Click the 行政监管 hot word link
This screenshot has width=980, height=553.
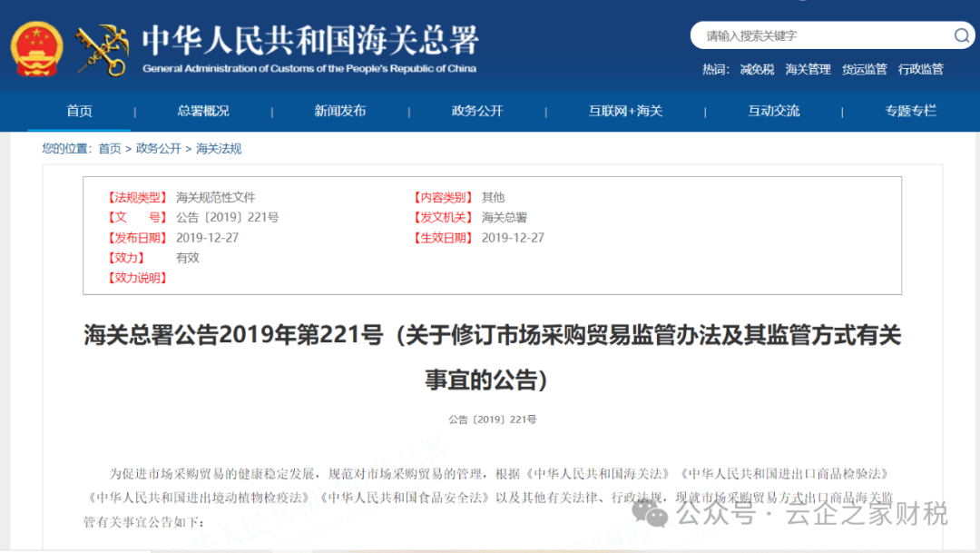[921, 69]
